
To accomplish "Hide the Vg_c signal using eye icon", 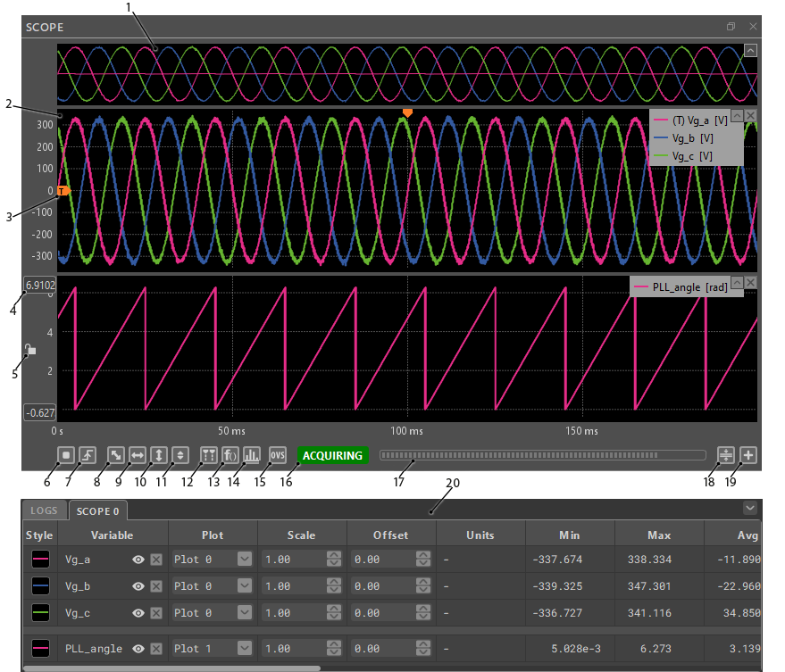I will coord(138,613).
